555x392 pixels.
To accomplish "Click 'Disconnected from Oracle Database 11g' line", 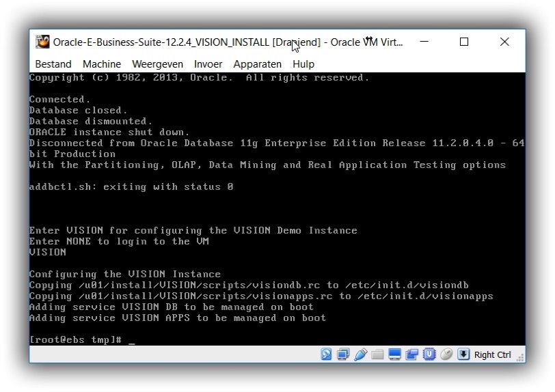I will 277,149.
